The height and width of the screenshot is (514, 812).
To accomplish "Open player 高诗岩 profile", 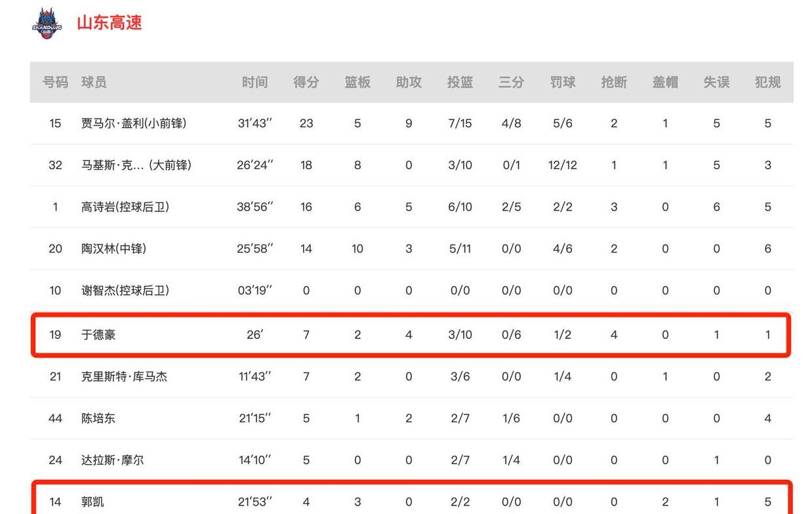I will [x=125, y=207].
